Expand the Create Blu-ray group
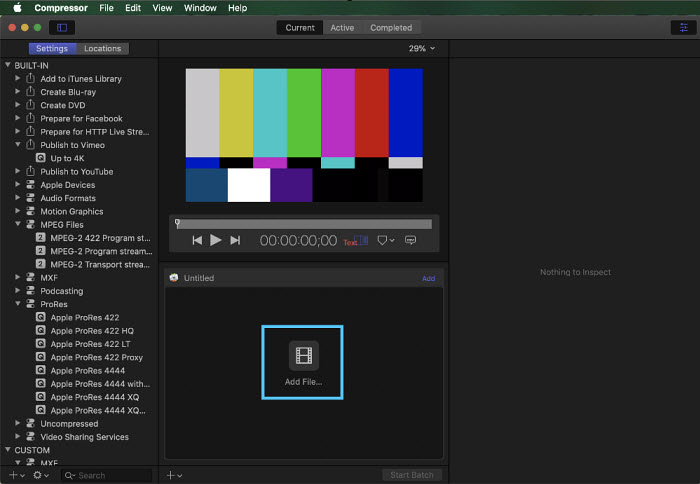Screen dimensions: 700x484 (x=17, y=92)
